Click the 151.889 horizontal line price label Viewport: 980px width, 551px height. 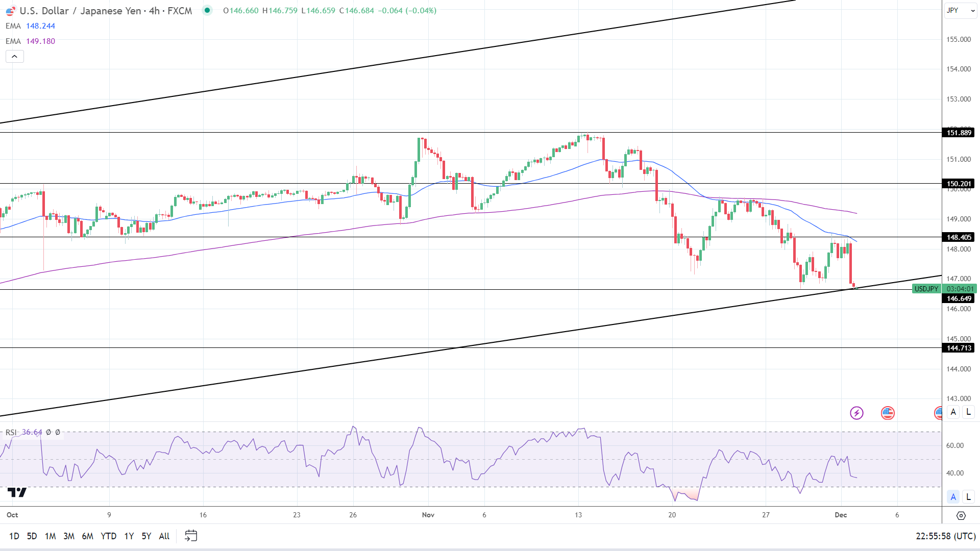click(959, 133)
